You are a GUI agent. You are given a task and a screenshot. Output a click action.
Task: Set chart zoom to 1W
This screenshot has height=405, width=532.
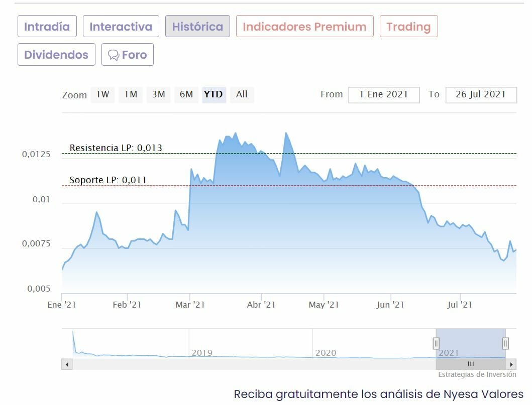[103, 94]
